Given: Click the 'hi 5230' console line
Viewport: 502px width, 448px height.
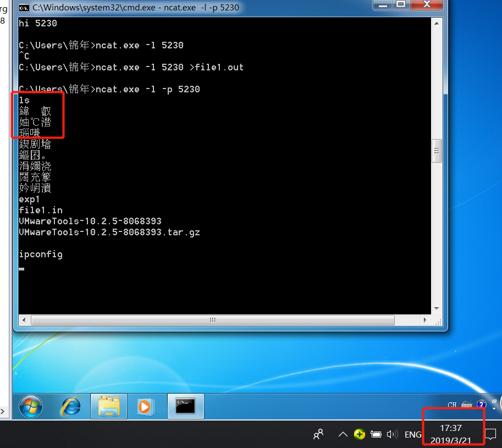Looking at the screenshot, I should click(x=38, y=23).
